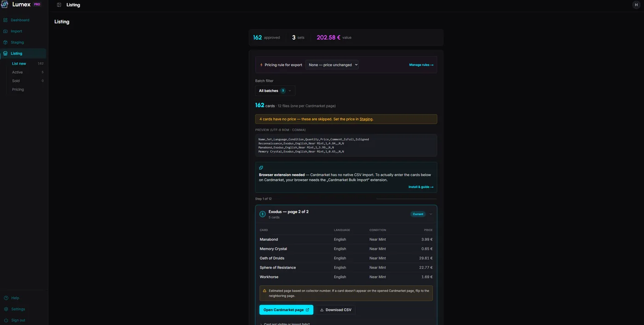
Task: Click the Sign out icon
Action: 6,320
